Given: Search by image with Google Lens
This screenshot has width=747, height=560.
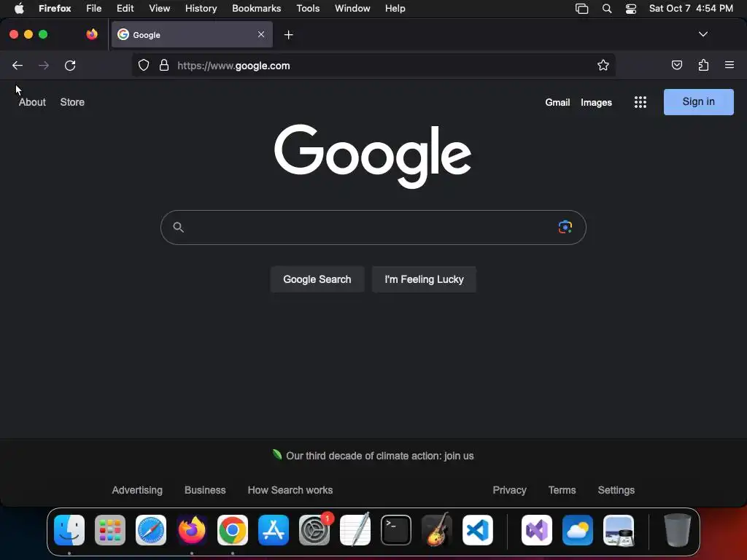Looking at the screenshot, I should [565, 227].
